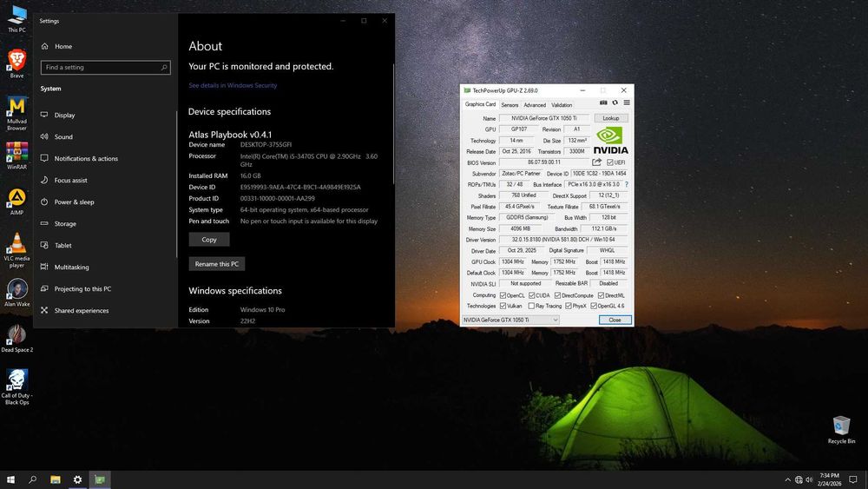The image size is (868, 489).
Task: Click the Lookup button in GPU-Z
Action: click(611, 118)
